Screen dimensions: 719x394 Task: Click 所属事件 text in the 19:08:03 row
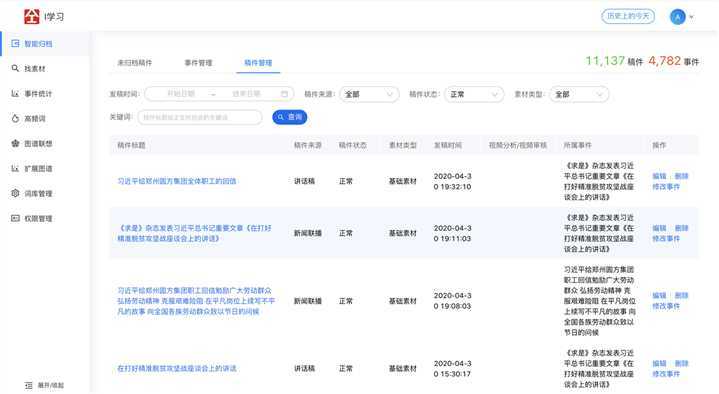[599, 301]
